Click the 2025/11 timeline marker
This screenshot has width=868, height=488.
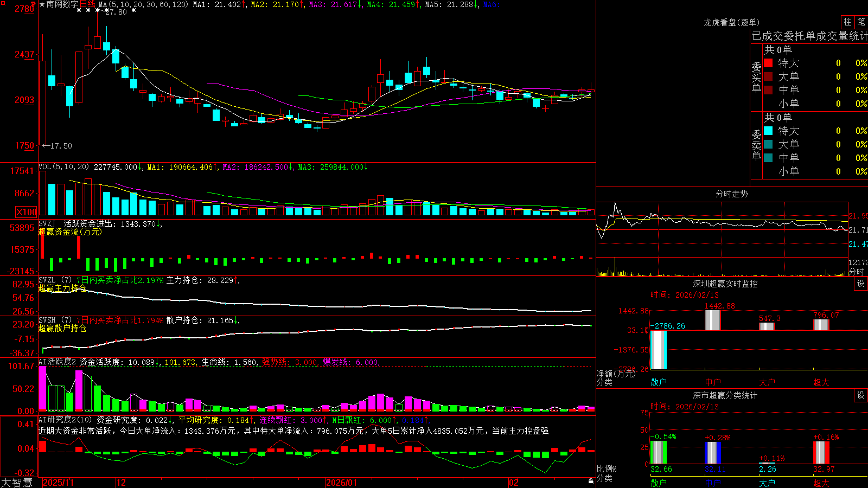pos(58,483)
